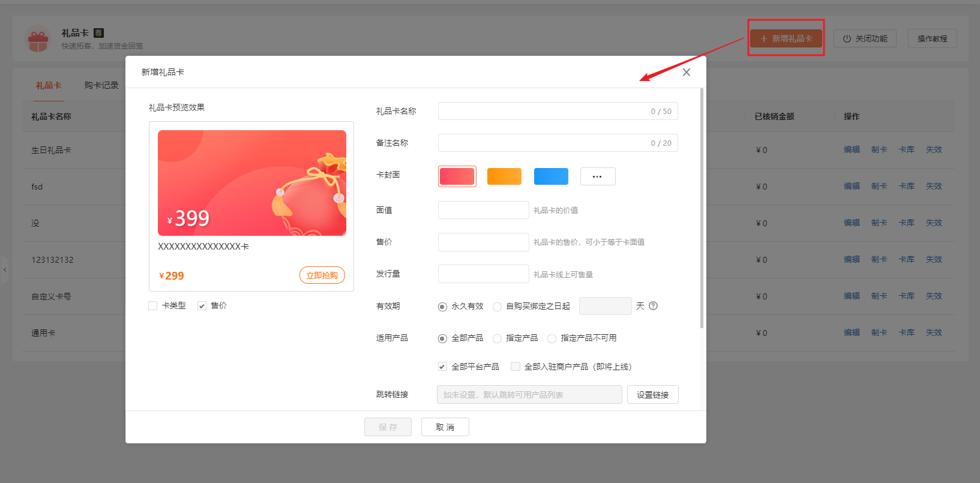Click the 已核销金额 column header
The height and width of the screenshot is (483, 980).
[774, 116]
